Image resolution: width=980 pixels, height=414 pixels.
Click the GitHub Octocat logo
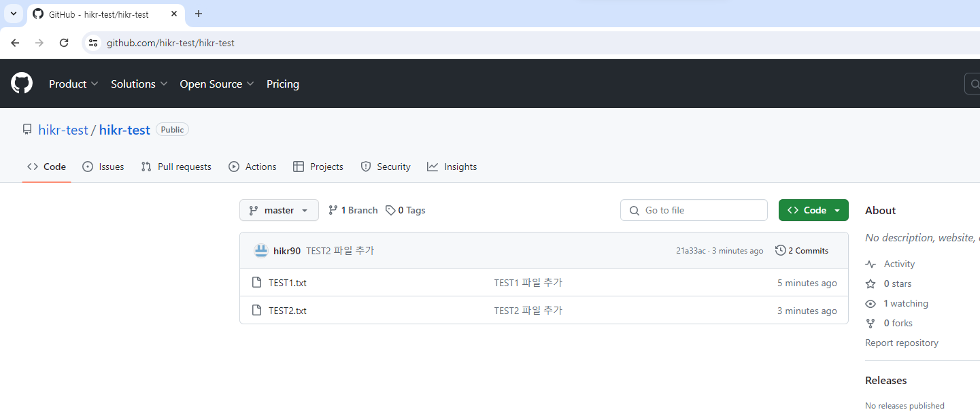click(x=22, y=84)
